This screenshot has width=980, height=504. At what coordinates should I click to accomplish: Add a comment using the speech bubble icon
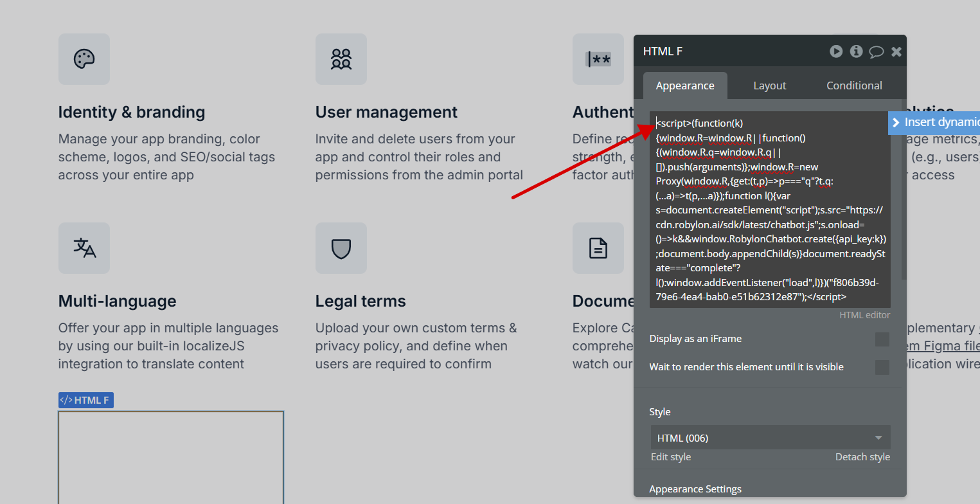coord(876,51)
